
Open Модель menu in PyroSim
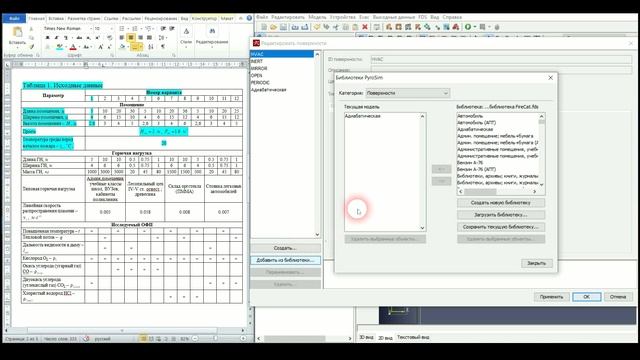click(x=317, y=17)
